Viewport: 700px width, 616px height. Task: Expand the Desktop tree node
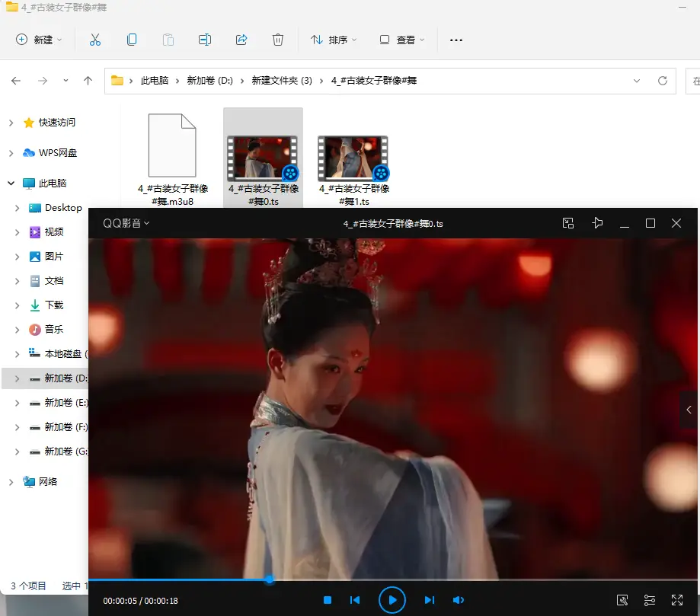point(17,208)
